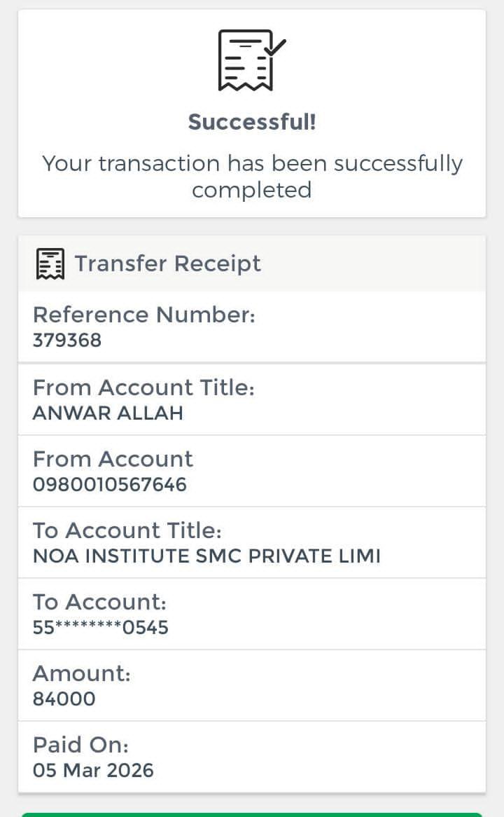This screenshot has width=504, height=817.
Task: Click the Paid On label
Action: pyautogui.click(x=80, y=745)
